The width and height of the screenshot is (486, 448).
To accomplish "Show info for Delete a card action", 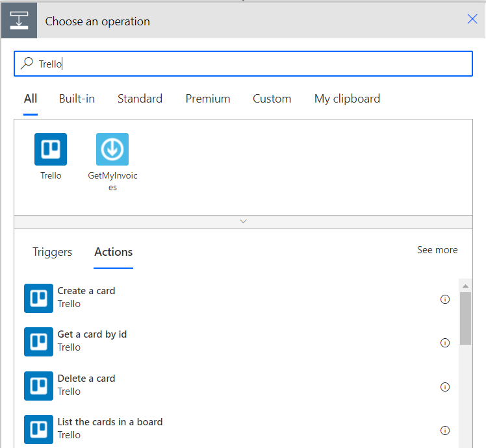I will click(445, 387).
